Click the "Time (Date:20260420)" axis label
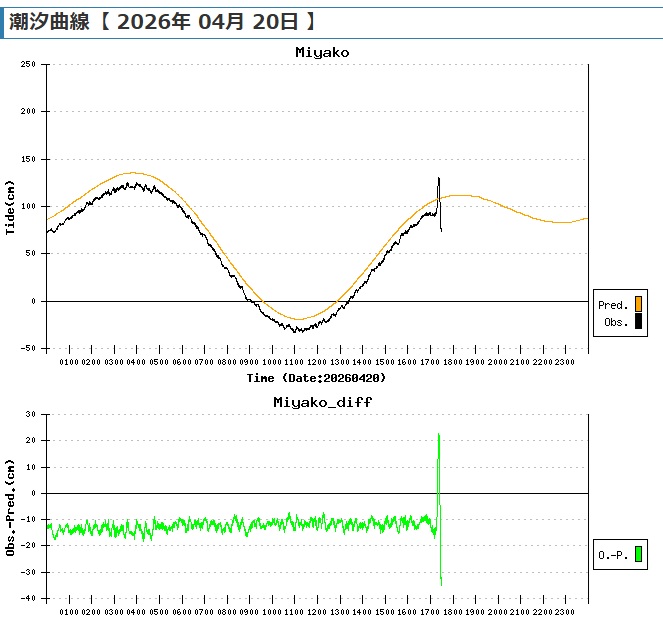The image size is (663, 617). click(316, 378)
